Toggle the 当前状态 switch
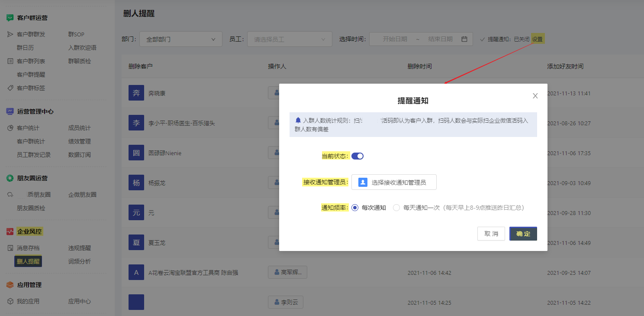 (x=357, y=156)
